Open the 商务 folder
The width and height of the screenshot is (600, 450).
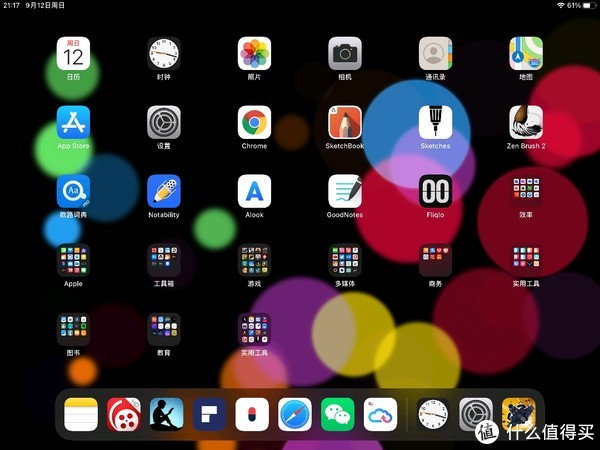435,260
